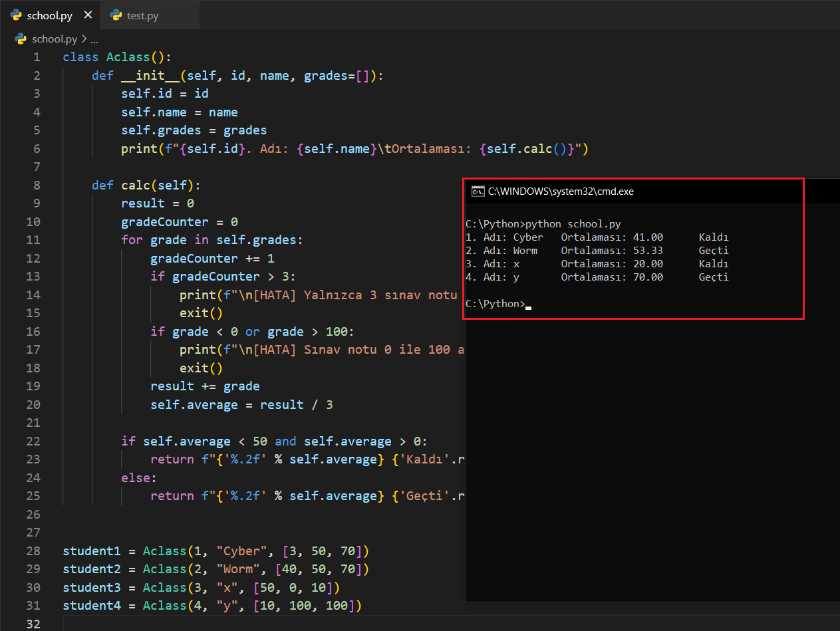Click the Python file icon in breadcrumb

[x=21, y=39]
